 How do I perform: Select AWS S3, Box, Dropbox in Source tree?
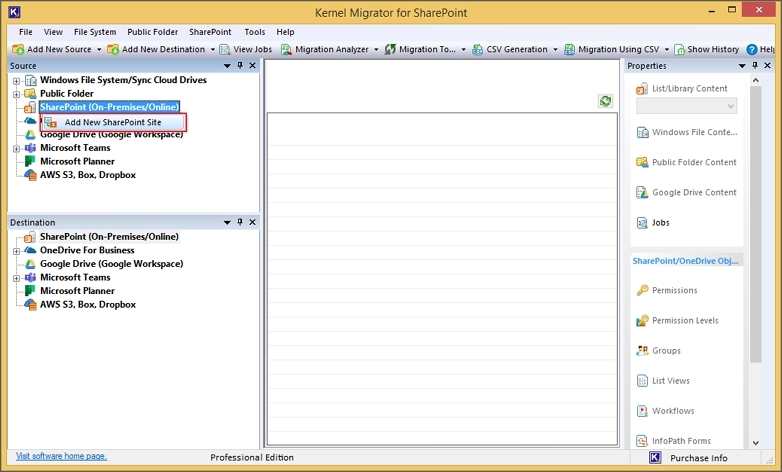coord(88,175)
